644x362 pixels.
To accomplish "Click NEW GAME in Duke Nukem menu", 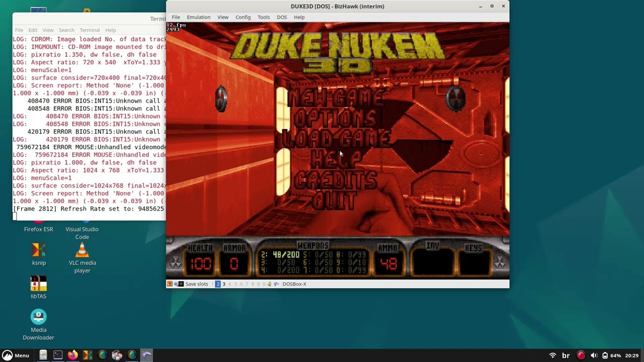I will pos(336,97).
